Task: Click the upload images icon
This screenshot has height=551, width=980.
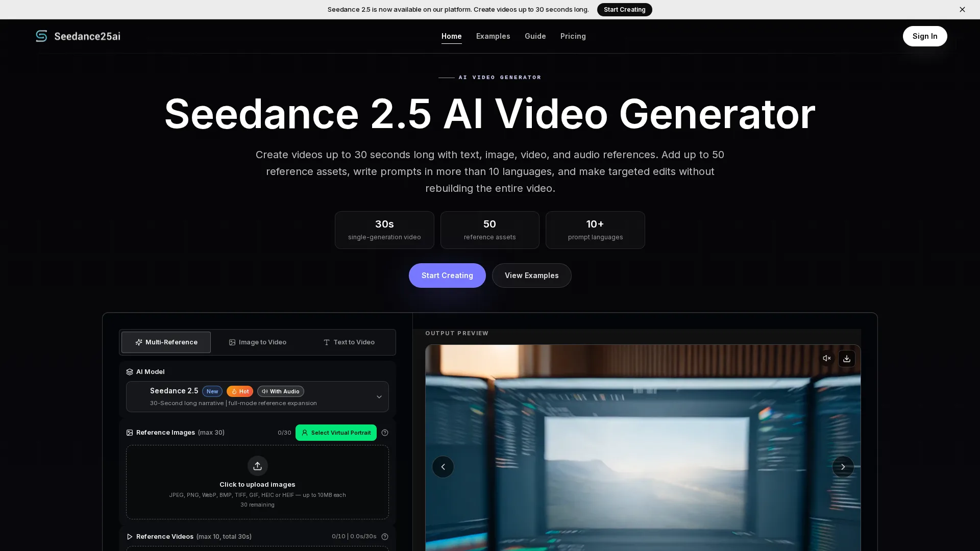Action: 258,466
